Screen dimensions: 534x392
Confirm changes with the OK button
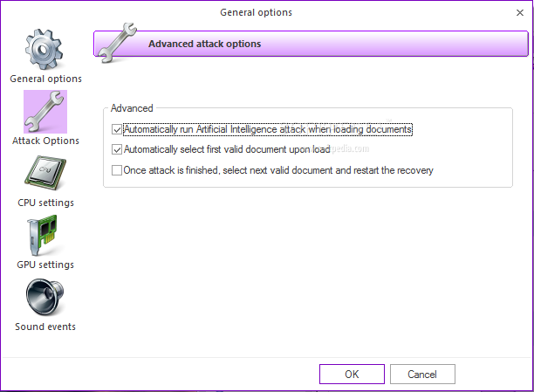pos(352,374)
